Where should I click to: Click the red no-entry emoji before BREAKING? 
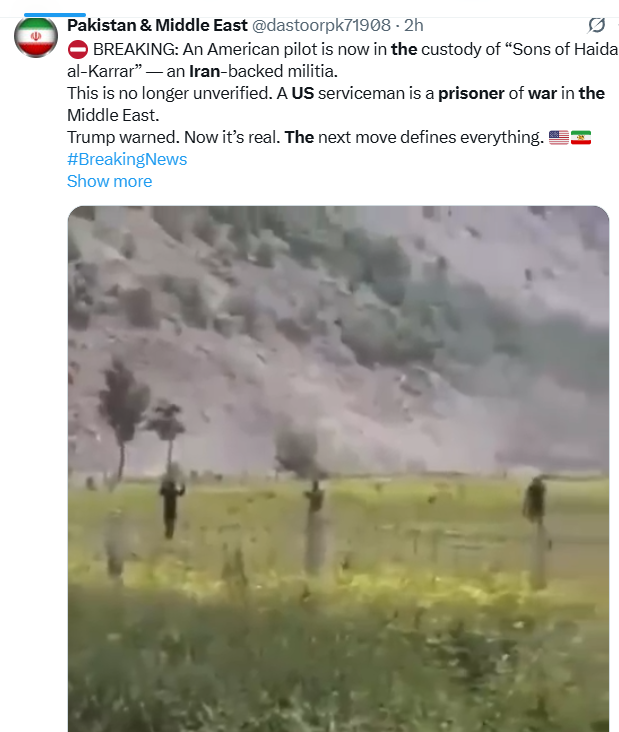[77, 49]
